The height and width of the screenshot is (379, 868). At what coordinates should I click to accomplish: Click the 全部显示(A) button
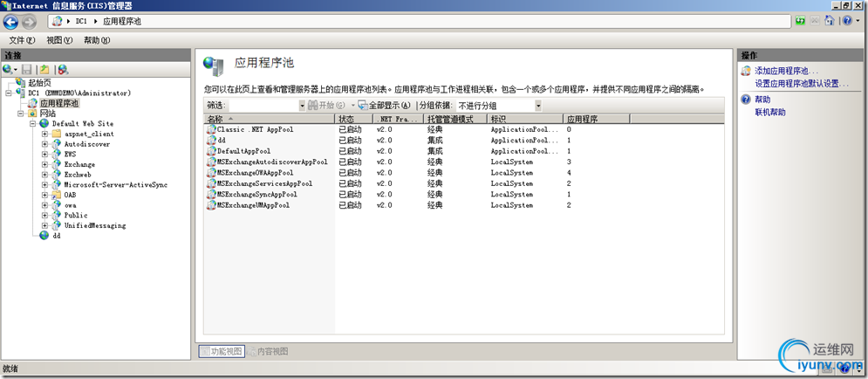pyautogui.click(x=384, y=106)
